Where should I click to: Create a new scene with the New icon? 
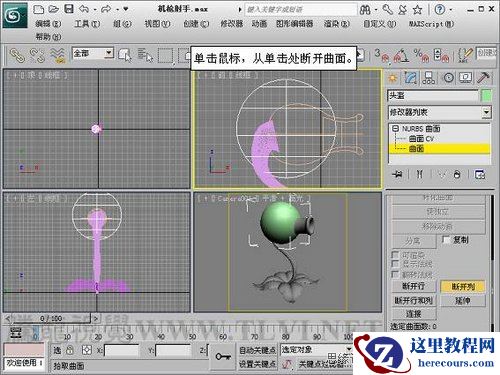click(x=39, y=9)
